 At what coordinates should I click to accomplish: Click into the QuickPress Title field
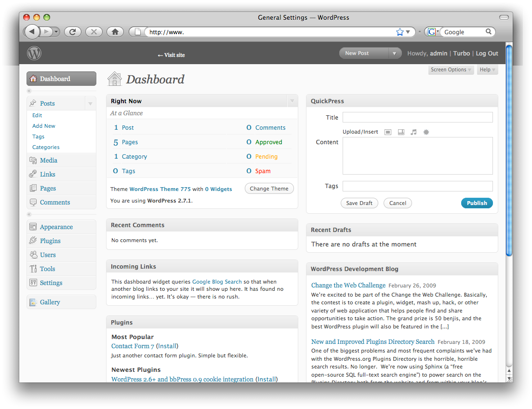417,117
